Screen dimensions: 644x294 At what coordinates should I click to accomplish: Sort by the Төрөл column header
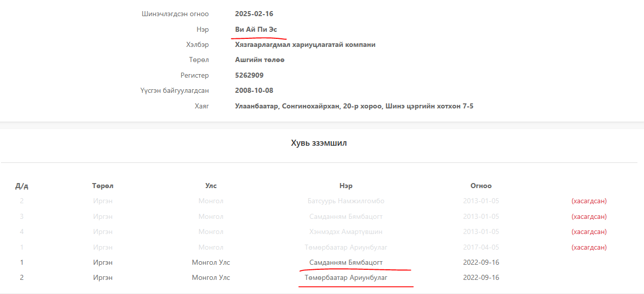click(103, 186)
